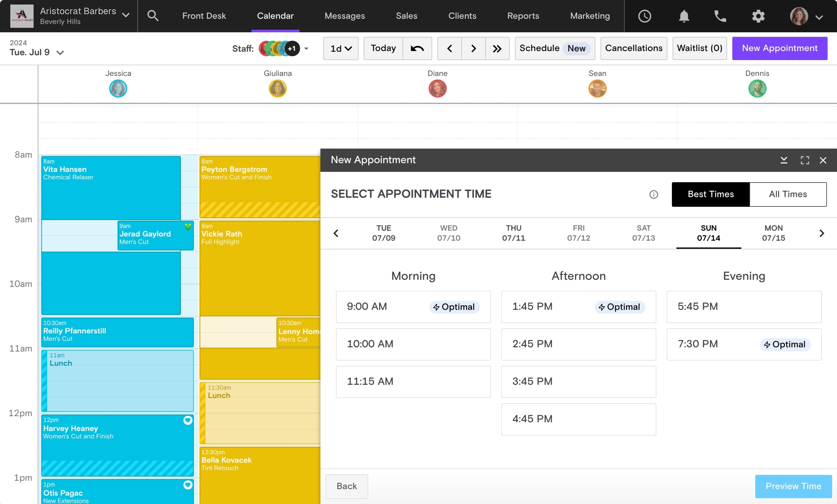This screenshot has height=504, width=837.
Task: Select the THU 07/11 date tab
Action: [x=513, y=233]
